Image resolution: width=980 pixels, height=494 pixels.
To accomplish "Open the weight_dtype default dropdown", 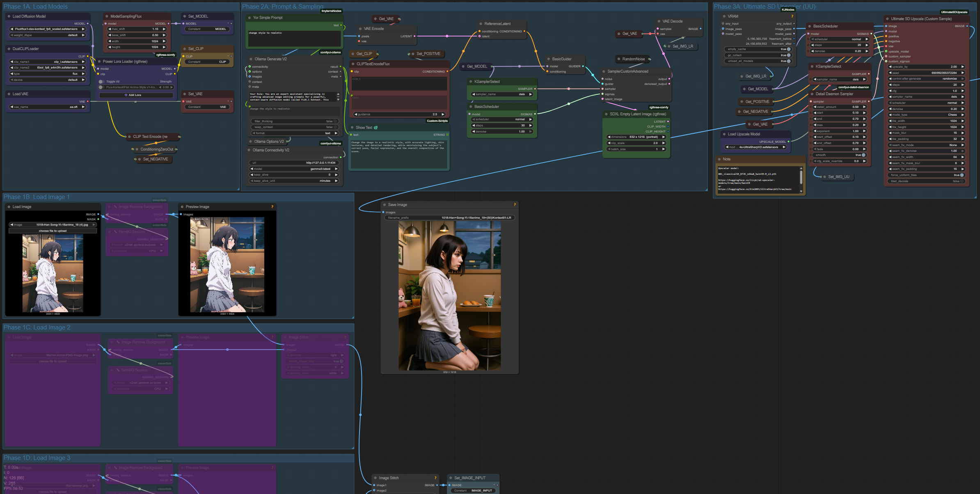I will 48,35.
